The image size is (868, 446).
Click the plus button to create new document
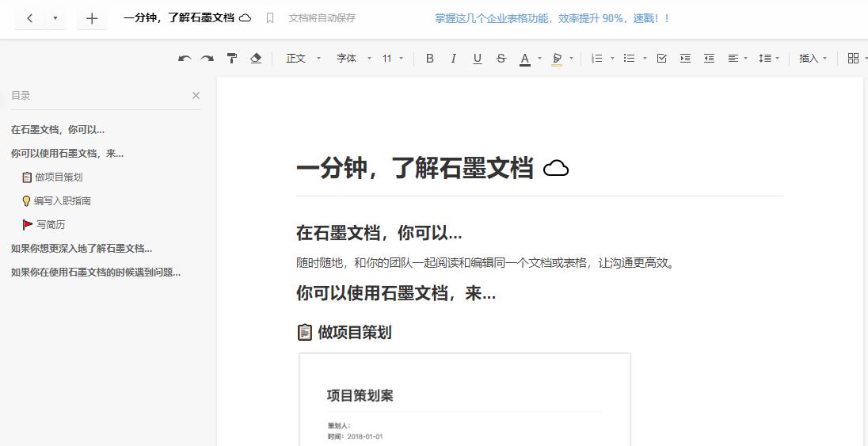(x=92, y=18)
